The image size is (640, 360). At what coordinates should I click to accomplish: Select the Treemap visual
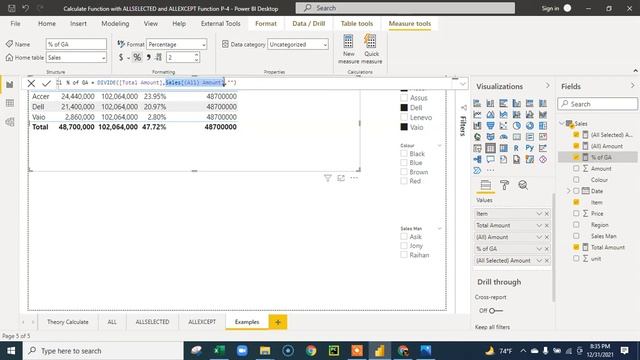click(x=542, y=126)
